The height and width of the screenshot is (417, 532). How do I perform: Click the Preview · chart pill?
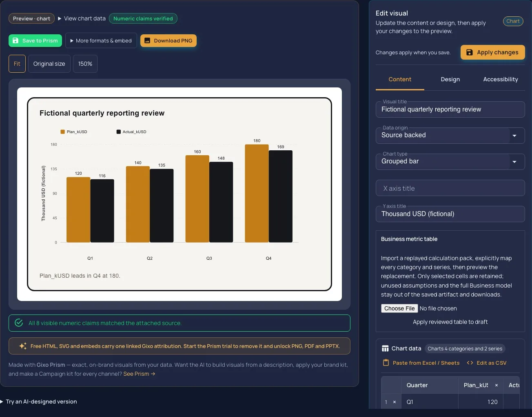click(31, 18)
